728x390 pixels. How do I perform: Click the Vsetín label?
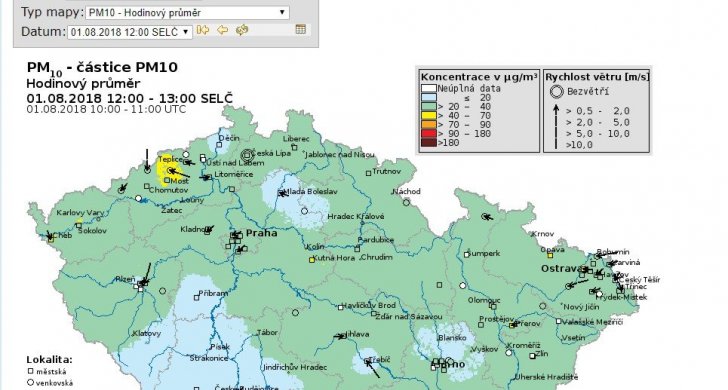(573, 338)
